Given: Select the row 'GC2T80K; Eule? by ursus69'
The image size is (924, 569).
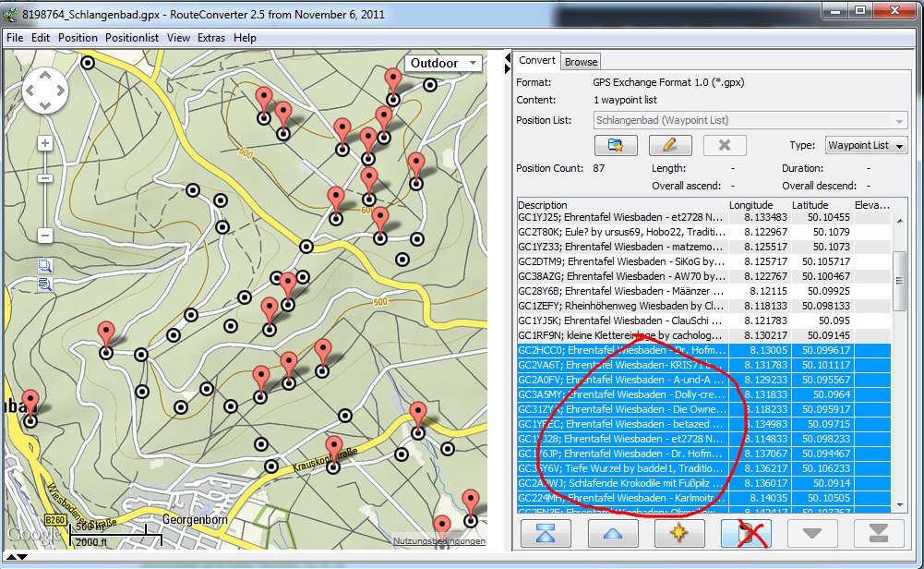Looking at the screenshot, I should (704, 232).
